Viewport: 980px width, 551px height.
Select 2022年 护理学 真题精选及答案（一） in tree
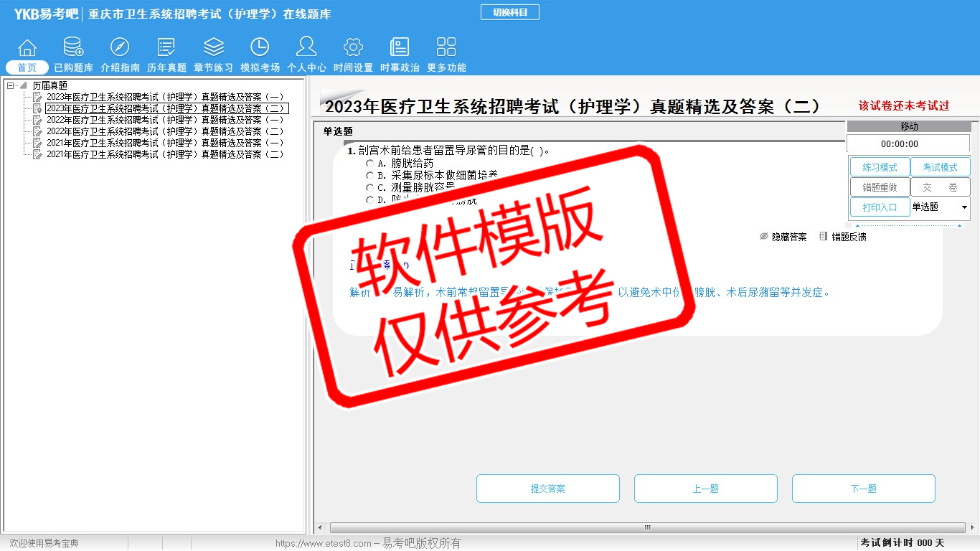pyautogui.click(x=165, y=120)
